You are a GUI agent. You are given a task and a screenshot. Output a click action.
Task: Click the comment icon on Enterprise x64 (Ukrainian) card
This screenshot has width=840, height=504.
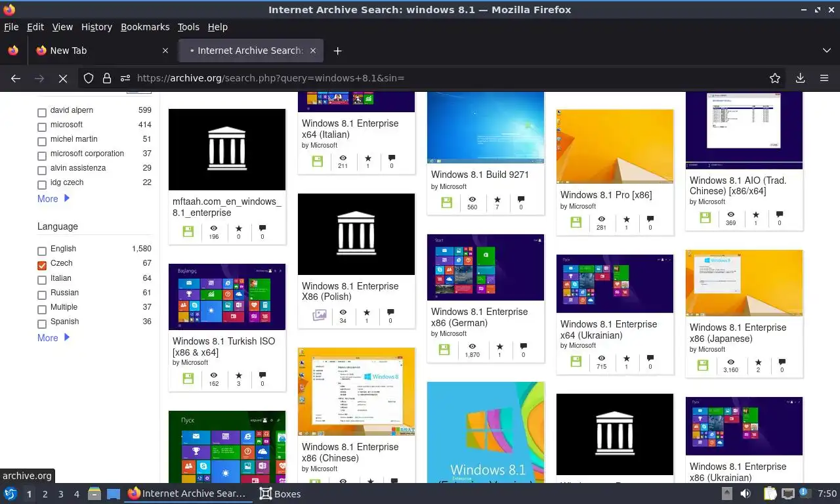(650, 359)
